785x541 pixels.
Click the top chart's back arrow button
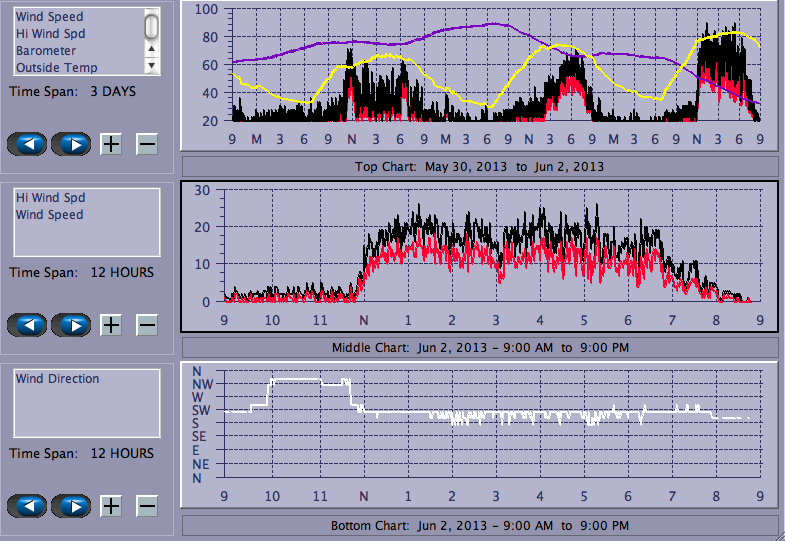(28, 144)
